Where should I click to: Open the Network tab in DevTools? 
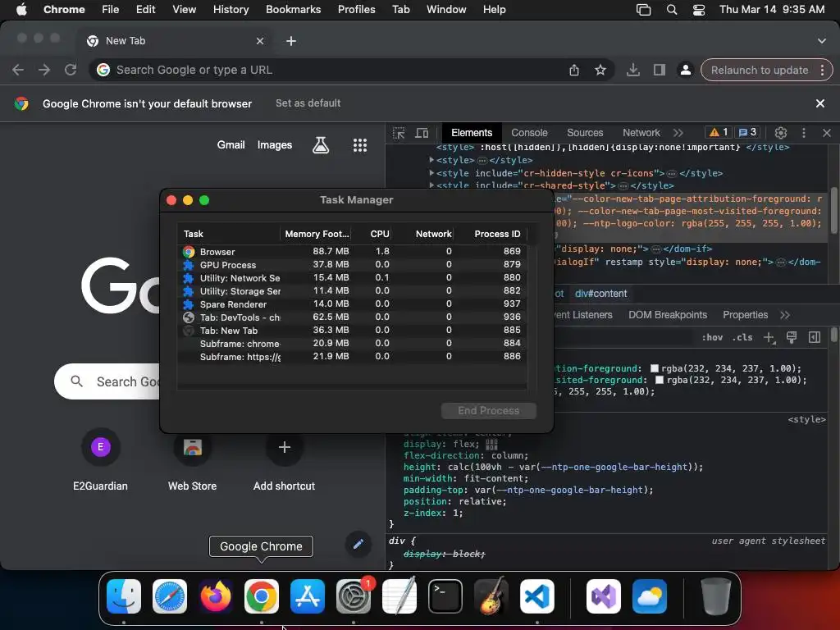641,133
